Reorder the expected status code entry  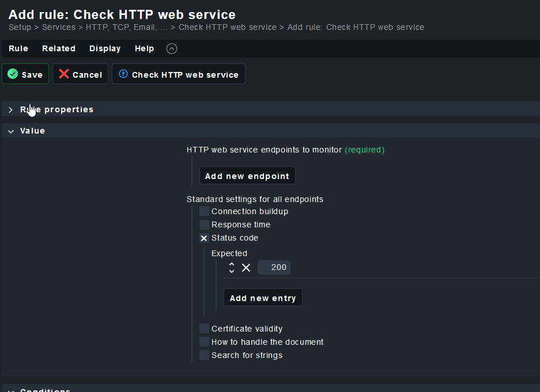coord(232,268)
